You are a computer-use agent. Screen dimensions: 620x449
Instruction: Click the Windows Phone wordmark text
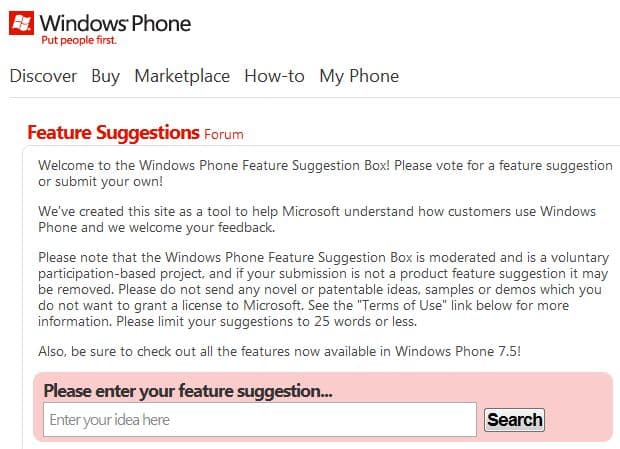115,23
